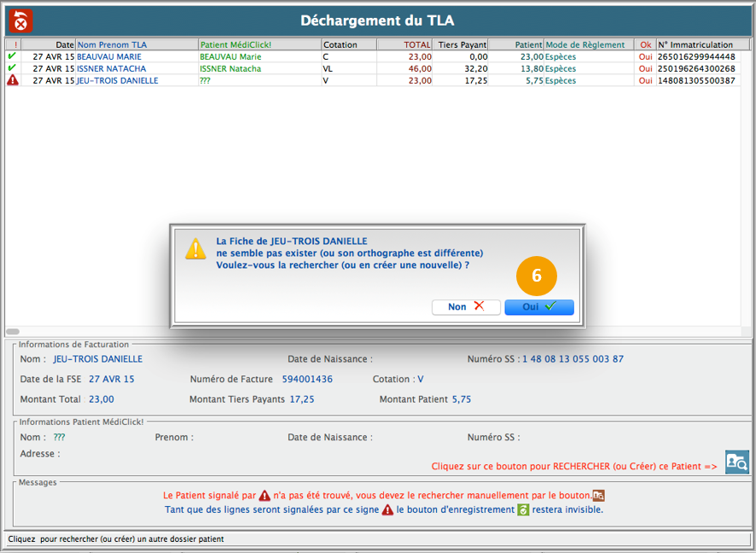756x553 pixels.
Task: Select the JEU-TROIS DANIELLE name cell
Action: coord(118,80)
